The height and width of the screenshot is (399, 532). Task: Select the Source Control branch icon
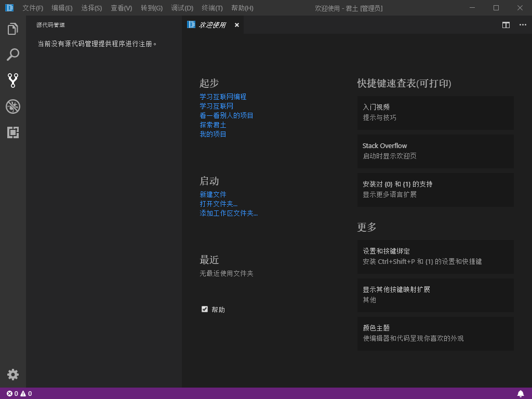pos(13,81)
